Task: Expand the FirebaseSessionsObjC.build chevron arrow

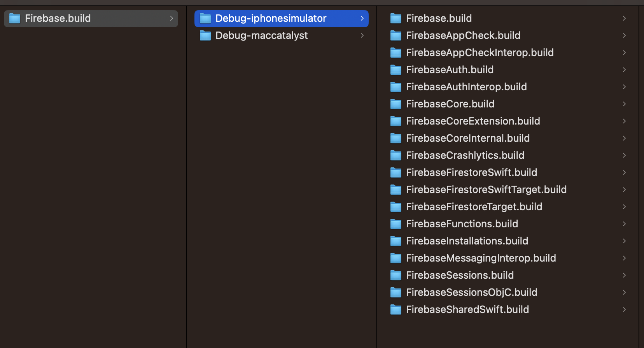Action: [624, 292]
